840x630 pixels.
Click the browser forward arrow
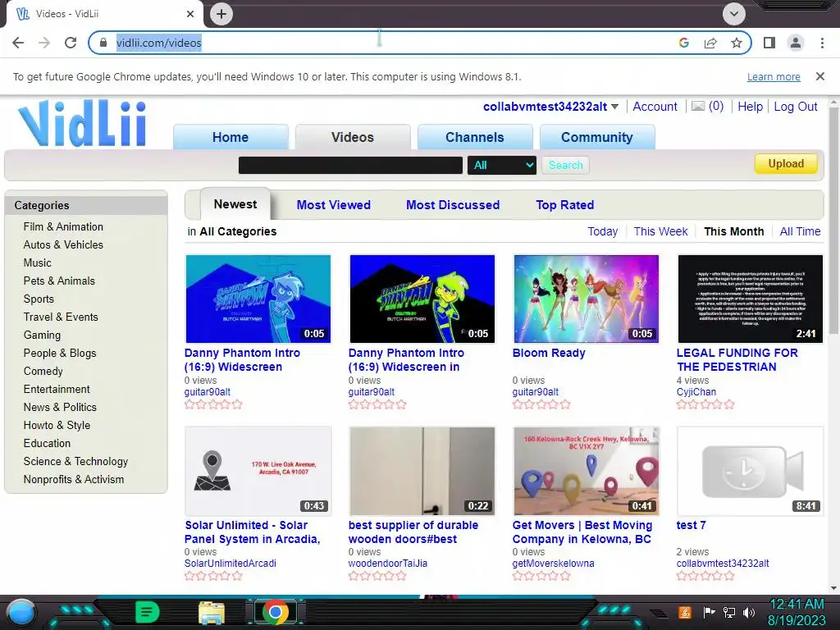click(44, 43)
